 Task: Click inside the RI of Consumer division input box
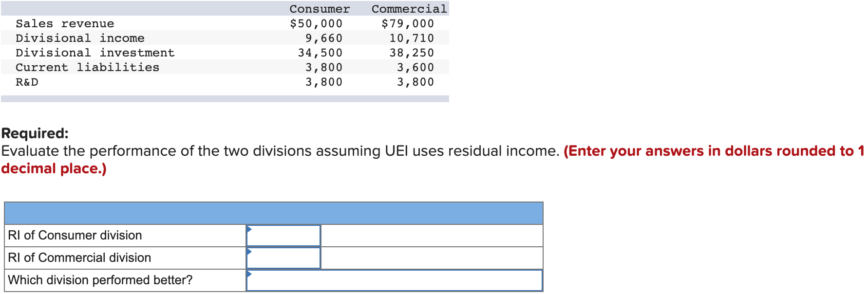coord(283,235)
